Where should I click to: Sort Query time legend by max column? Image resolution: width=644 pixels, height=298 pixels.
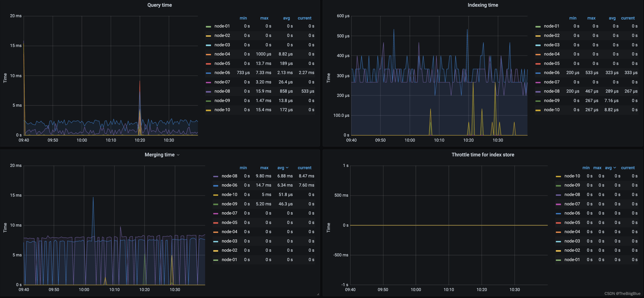pos(264,18)
